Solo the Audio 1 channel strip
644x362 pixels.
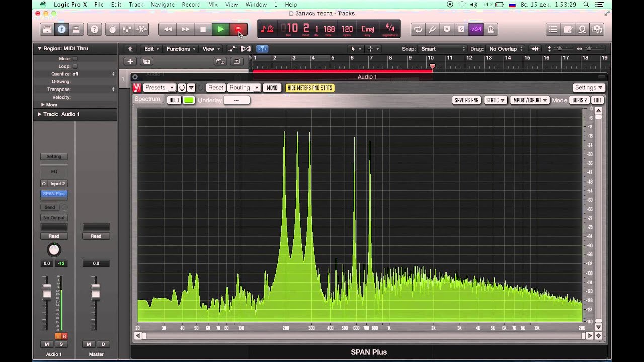coord(61,344)
